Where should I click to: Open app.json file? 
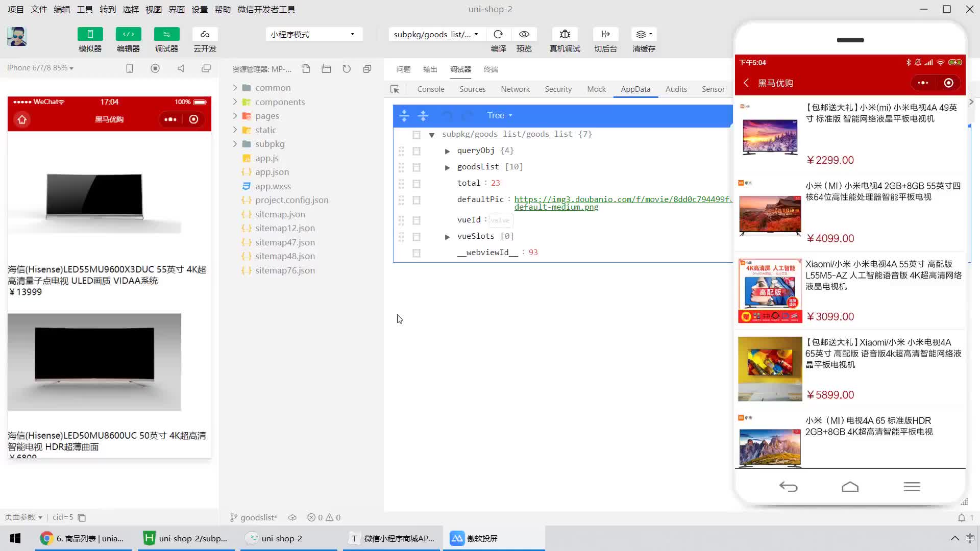[x=272, y=172]
